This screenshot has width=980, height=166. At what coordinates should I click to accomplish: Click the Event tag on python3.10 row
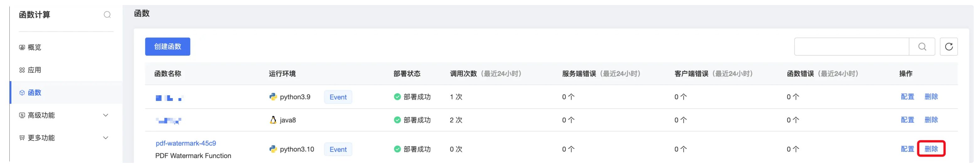coord(338,149)
